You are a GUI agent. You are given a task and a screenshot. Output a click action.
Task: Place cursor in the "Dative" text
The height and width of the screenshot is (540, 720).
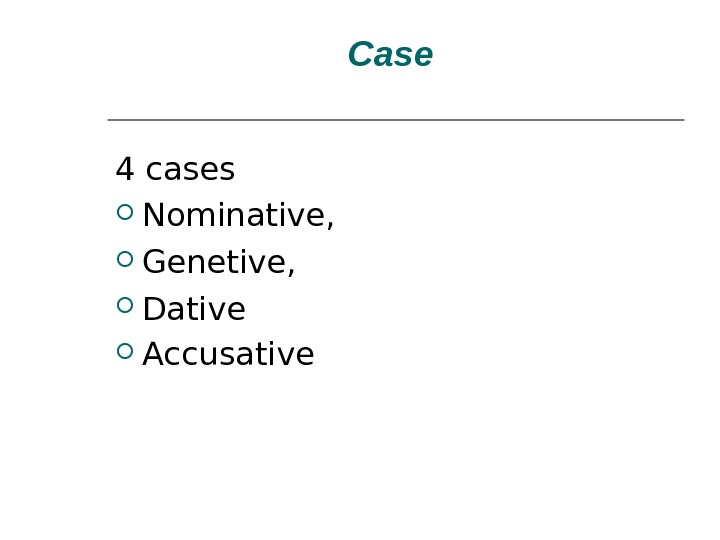click(x=194, y=309)
